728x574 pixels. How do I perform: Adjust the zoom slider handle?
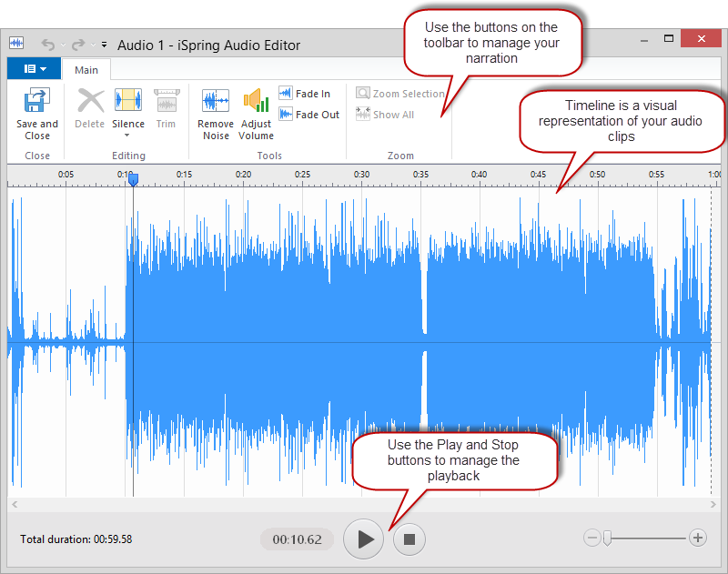605,539
